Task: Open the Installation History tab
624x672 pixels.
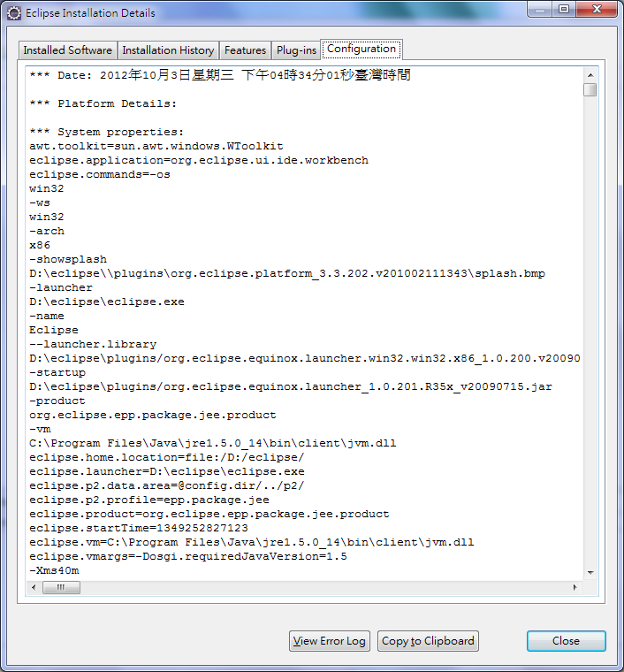Action: [x=168, y=50]
